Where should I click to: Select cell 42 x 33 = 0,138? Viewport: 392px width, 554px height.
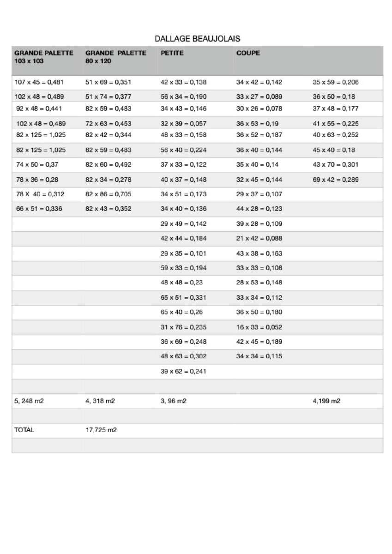[x=183, y=83]
